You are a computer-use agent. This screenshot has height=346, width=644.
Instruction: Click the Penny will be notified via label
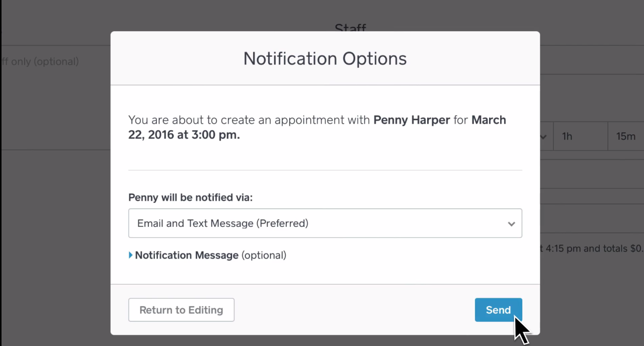(190, 197)
